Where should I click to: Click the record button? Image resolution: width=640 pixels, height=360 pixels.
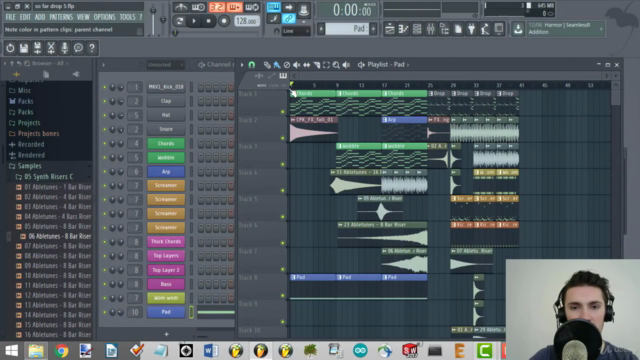coord(224,21)
